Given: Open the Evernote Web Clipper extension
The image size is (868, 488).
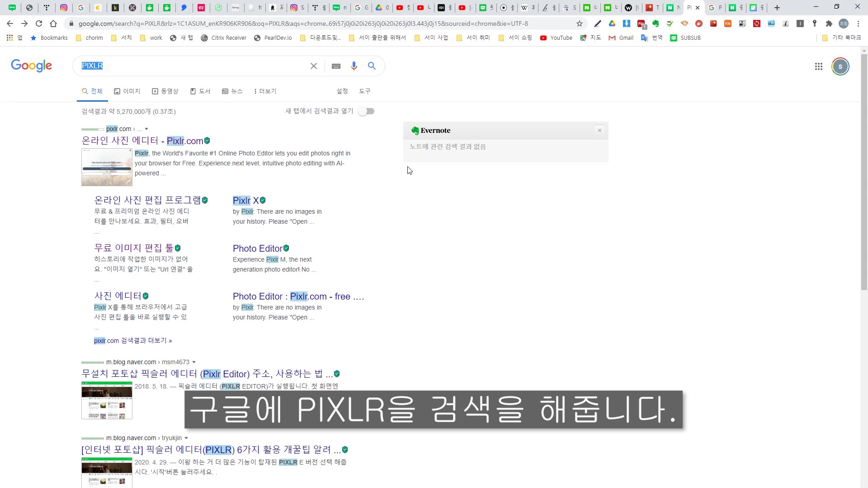Looking at the screenshot, I should tap(656, 23).
